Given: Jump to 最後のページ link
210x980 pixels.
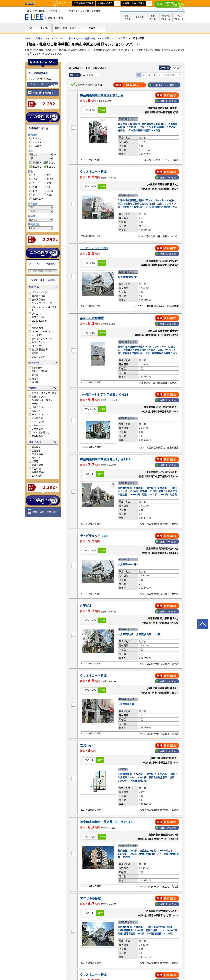Looking at the screenshot, I should pyautogui.click(x=172, y=75).
